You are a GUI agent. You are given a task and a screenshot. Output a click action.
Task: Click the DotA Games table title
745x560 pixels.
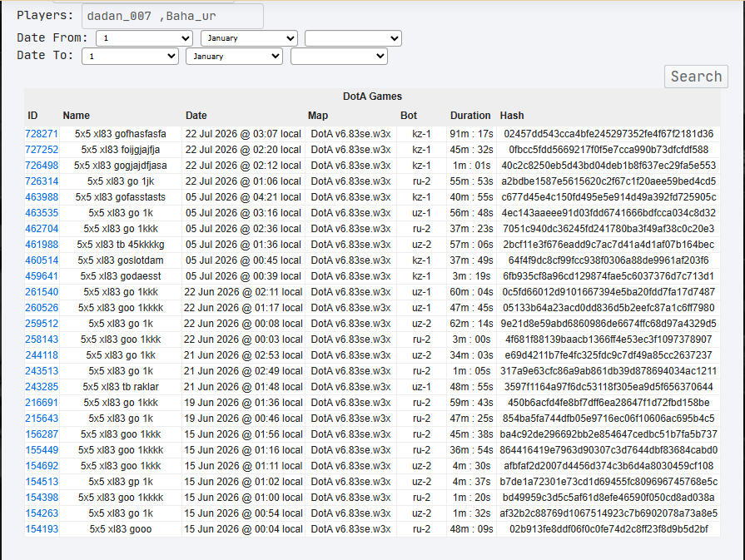(x=373, y=97)
